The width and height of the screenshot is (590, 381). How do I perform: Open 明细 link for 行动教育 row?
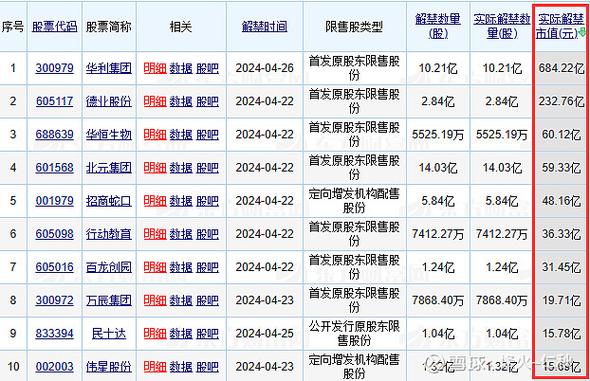pos(155,234)
